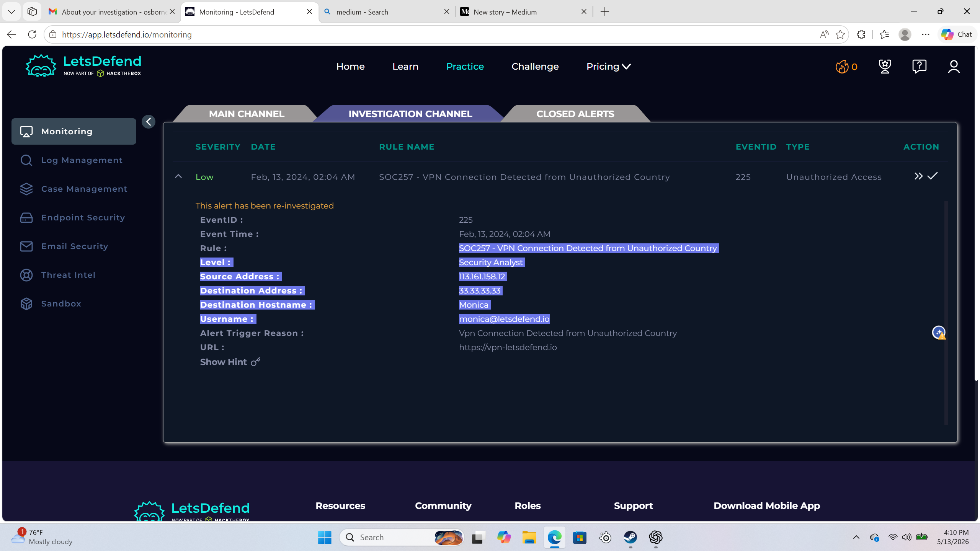The image size is (980, 551).
Task: Click the floating assistant warning icon
Action: (939, 332)
